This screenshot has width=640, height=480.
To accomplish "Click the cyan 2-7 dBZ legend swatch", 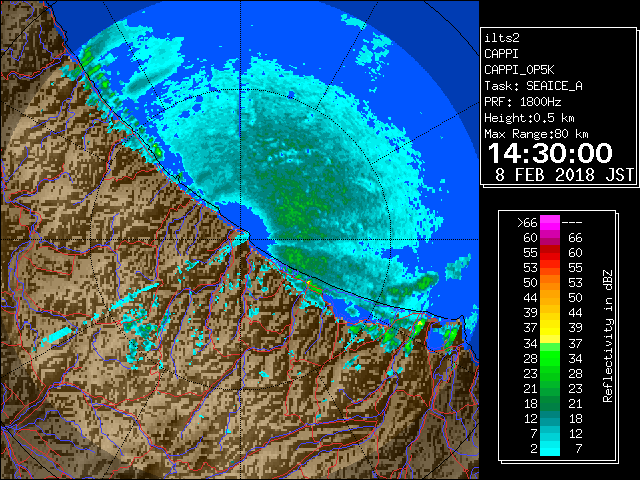I will [550, 448].
